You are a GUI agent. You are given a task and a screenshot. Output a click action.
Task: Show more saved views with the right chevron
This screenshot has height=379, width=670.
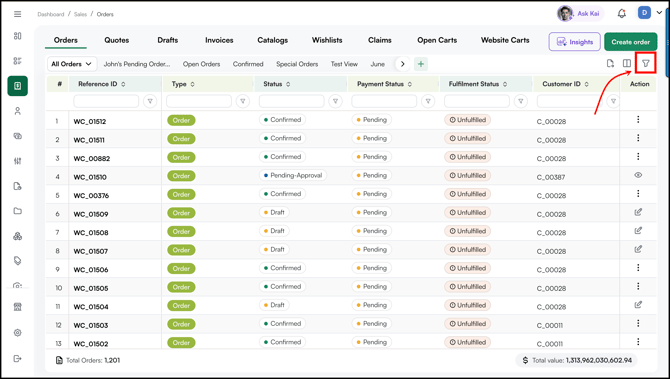(x=402, y=64)
